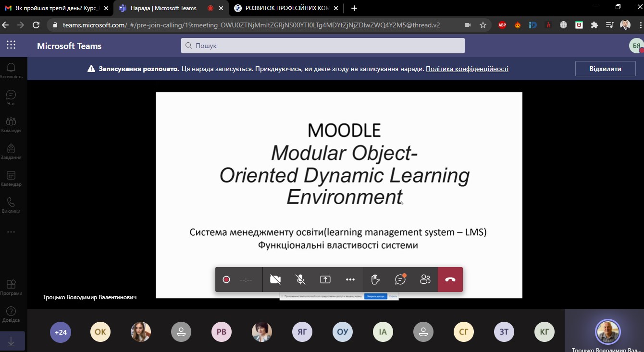Open the Activity feed in Teams sidebar

click(11, 71)
